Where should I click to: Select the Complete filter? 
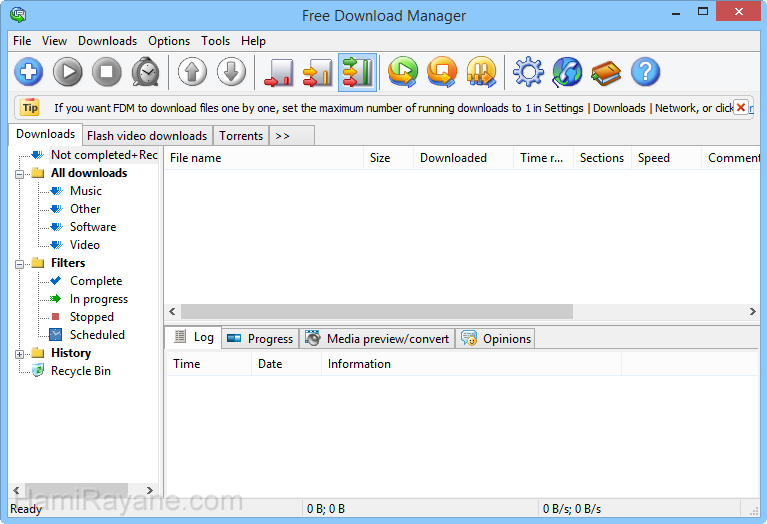tap(96, 281)
